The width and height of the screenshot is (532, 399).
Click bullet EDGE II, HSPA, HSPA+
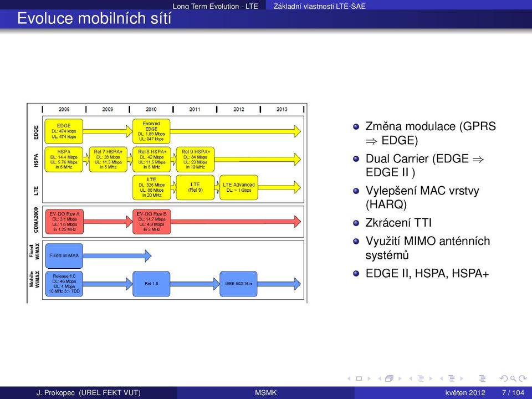427,273
